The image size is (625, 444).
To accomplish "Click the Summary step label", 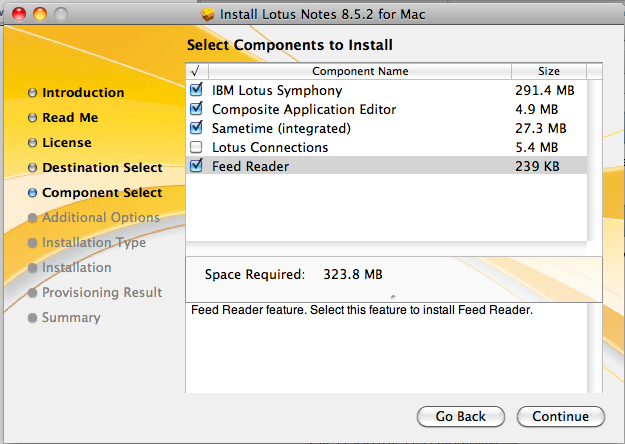I will [x=71, y=318].
